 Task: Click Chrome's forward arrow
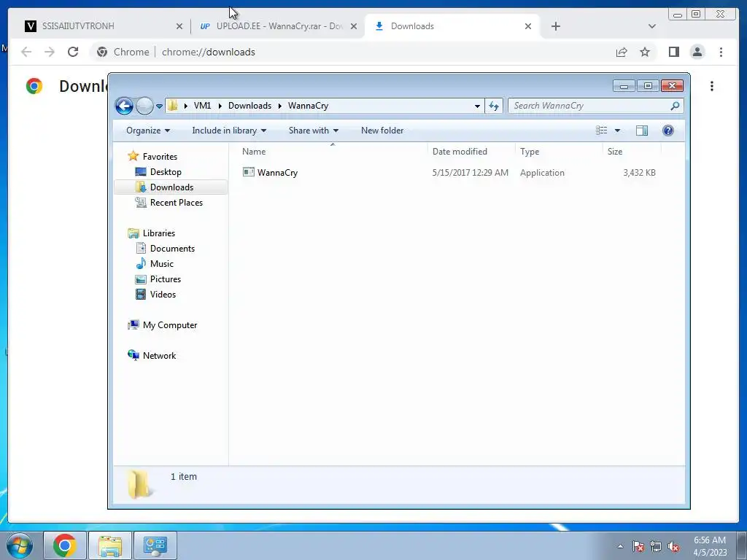click(x=50, y=52)
